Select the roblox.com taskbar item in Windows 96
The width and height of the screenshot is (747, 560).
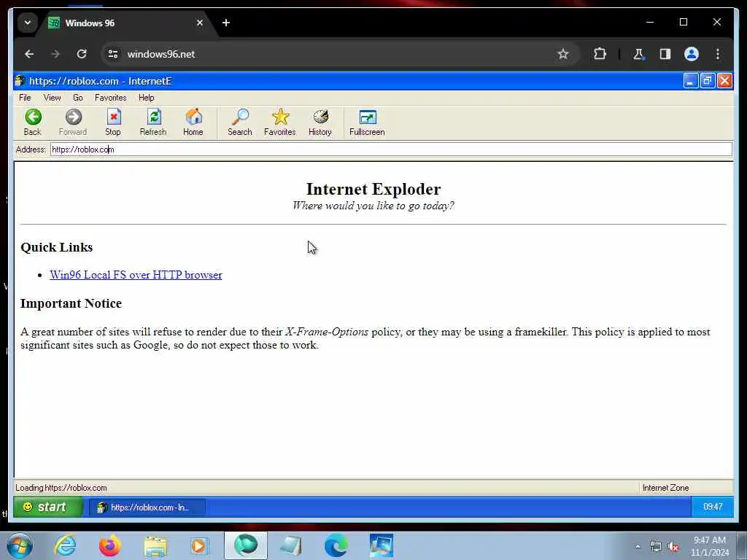(147, 507)
